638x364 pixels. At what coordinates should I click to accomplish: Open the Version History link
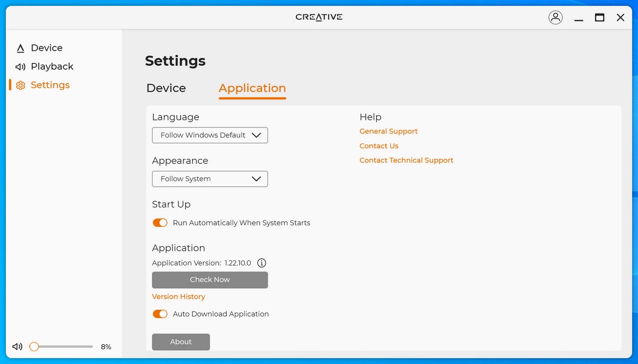click(178, 296)
